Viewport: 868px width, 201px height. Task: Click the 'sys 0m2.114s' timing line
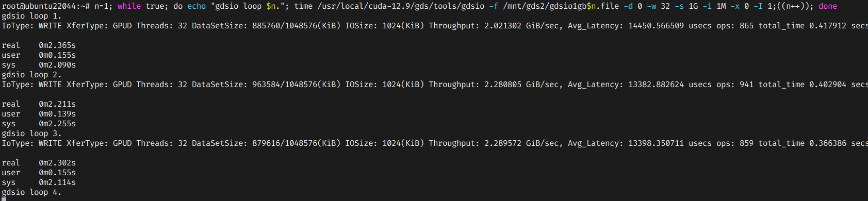[39, 182]
